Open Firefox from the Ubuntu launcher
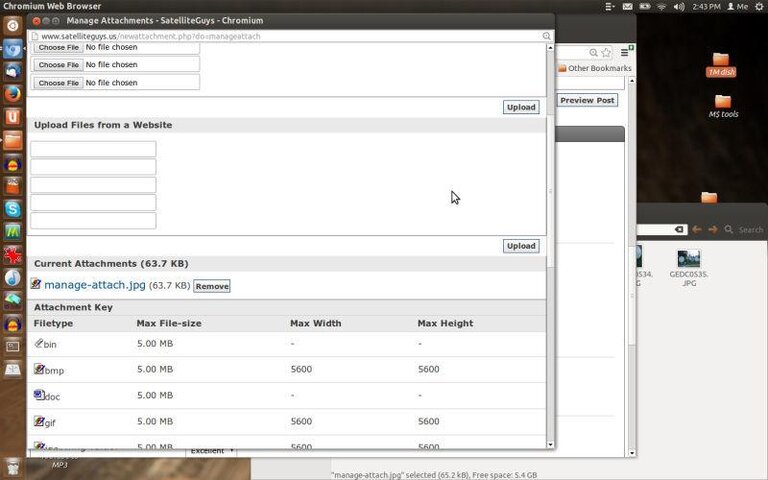 click(x=13, y=94)
